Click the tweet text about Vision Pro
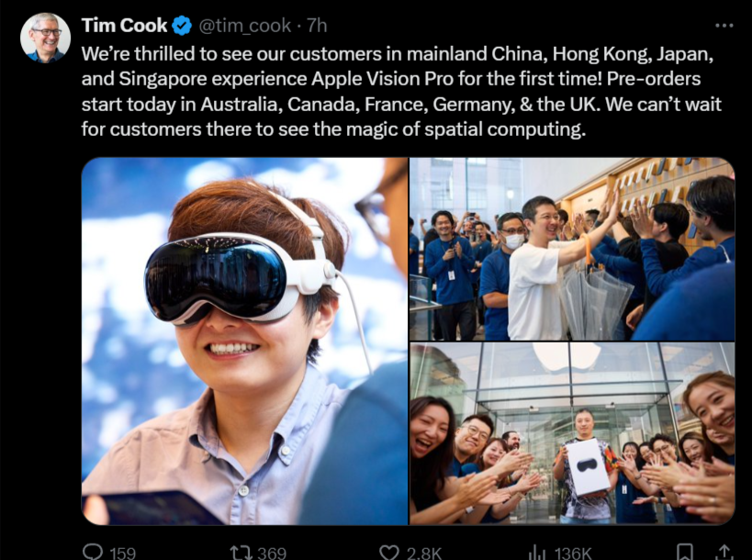This screenshot has height=560, width=752. (401, 91)
